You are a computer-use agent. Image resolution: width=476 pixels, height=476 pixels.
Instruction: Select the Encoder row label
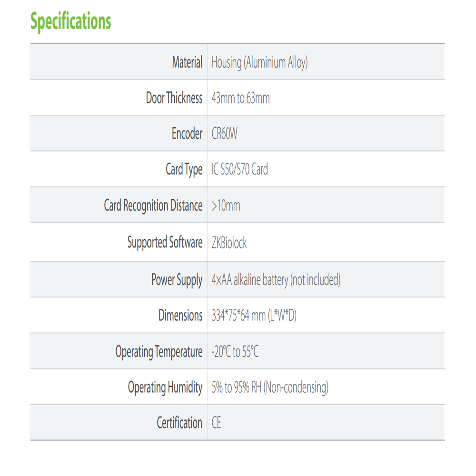tap(187, 133)
